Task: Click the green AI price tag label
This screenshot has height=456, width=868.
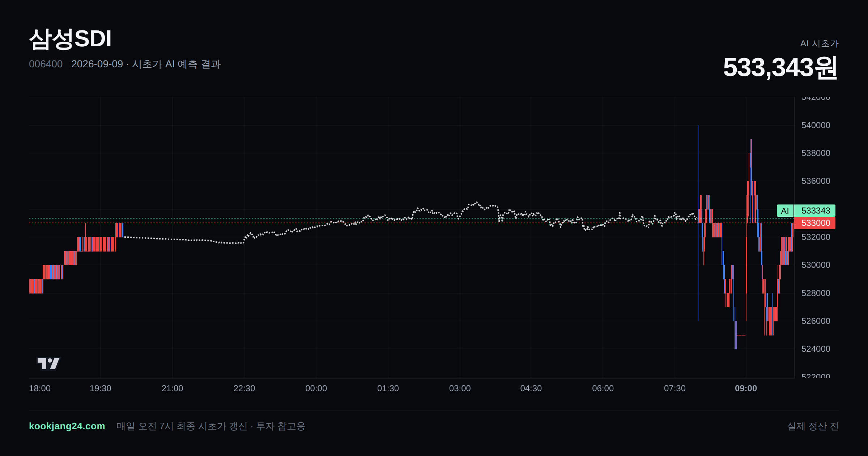Action: [x=785, y=211]
